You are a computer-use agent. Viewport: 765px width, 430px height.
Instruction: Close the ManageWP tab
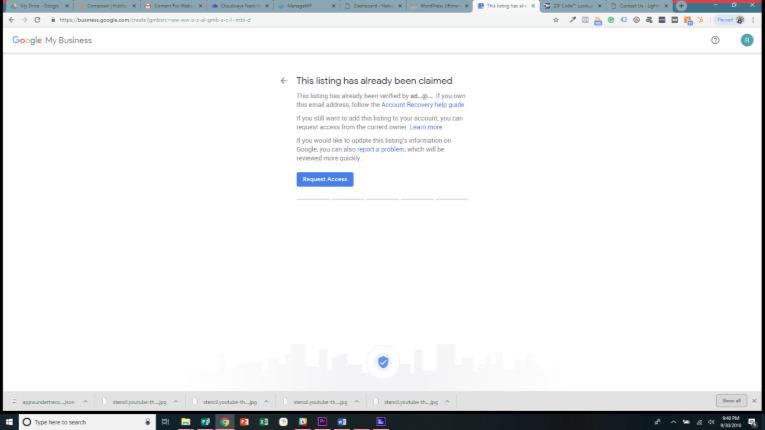pos(334,6)
